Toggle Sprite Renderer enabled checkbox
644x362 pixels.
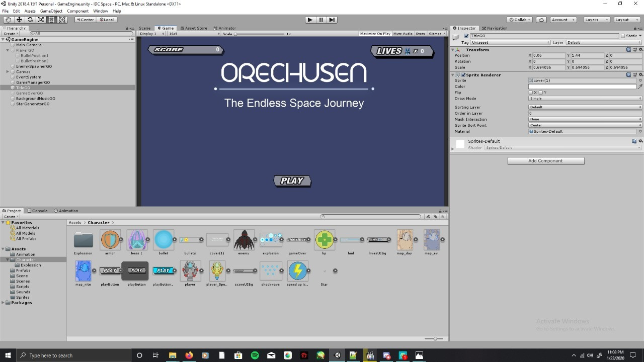point(463,75)
